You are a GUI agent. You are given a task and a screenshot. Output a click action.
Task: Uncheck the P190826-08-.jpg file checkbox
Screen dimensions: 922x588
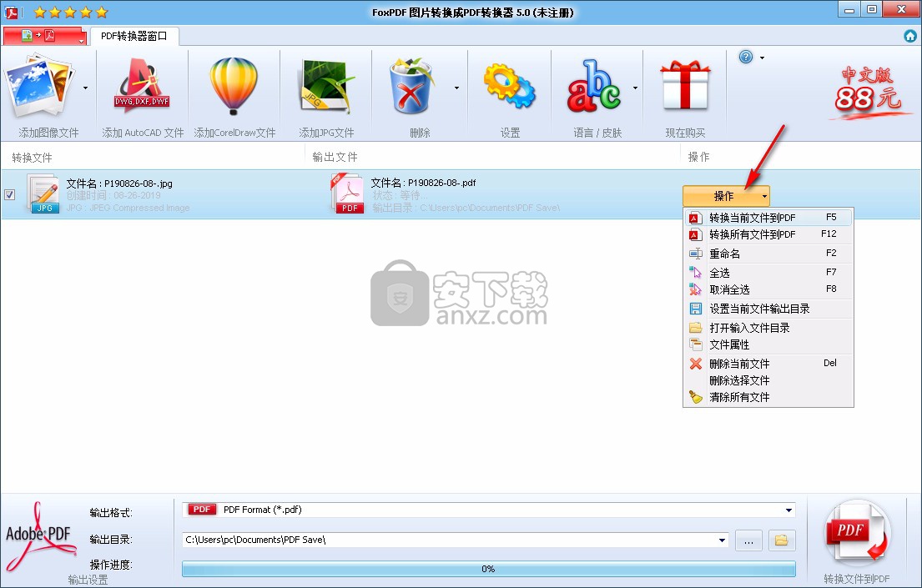coord(9,194)
